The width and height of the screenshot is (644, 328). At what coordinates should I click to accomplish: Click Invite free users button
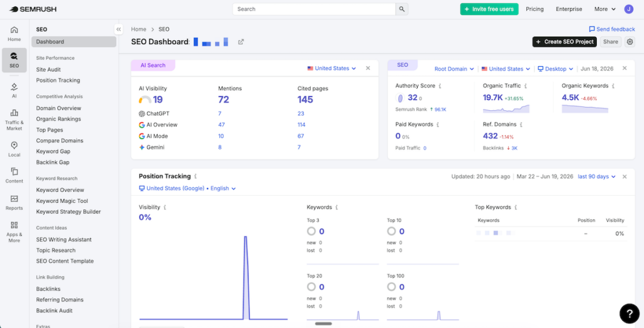[489, 9]
